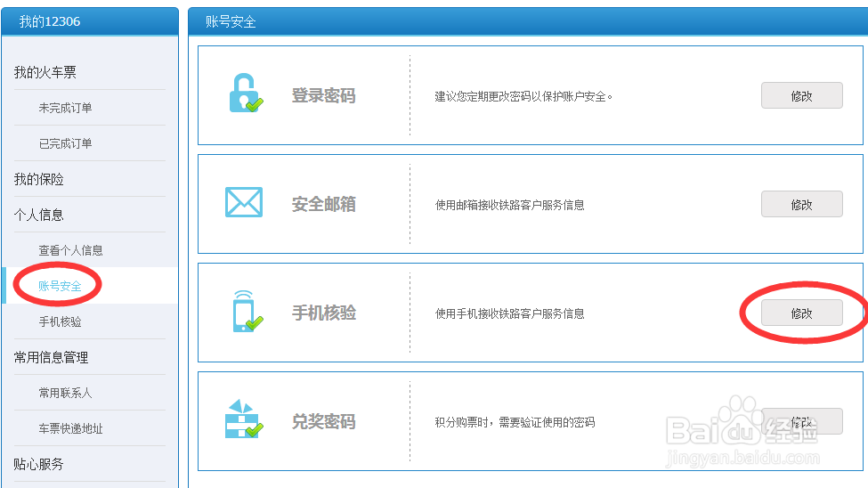Select 贴心服务 sidebar section
The width and height of the screenshot is (868, 488).
(39, 464)
